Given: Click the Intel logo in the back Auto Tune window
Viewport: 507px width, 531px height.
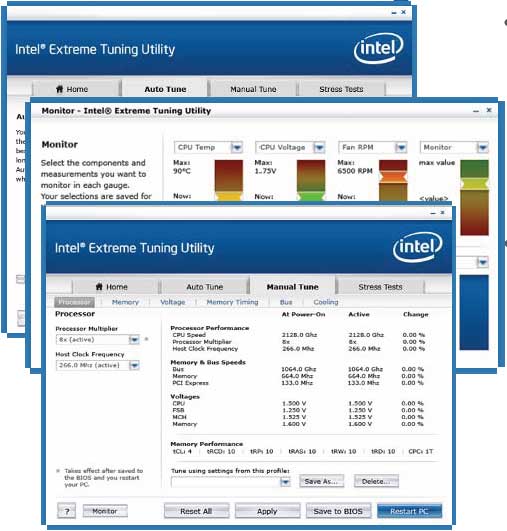Looking at the screenshot, I should [x=378, y=49].
